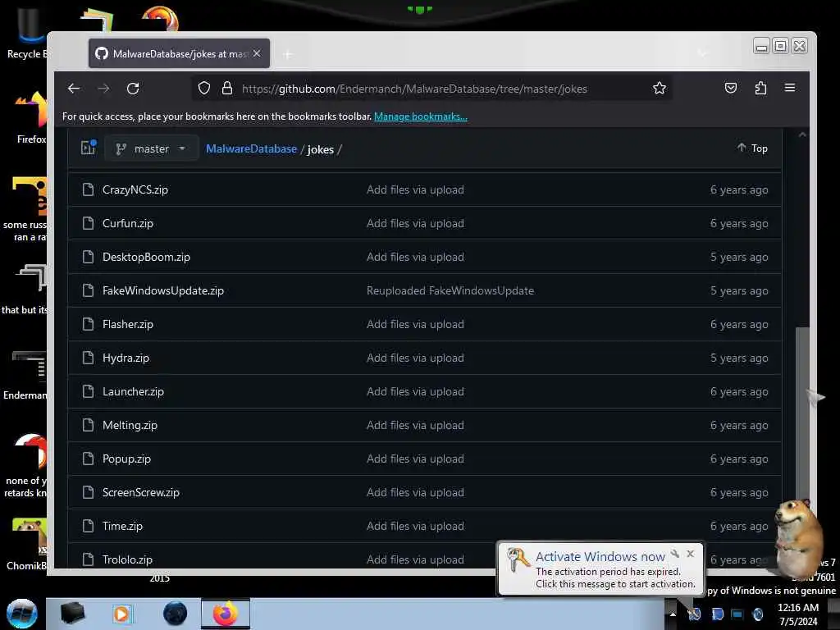Open a new tab with the plus button
This screenshot has height=630, width=840.
coord(288,54)
